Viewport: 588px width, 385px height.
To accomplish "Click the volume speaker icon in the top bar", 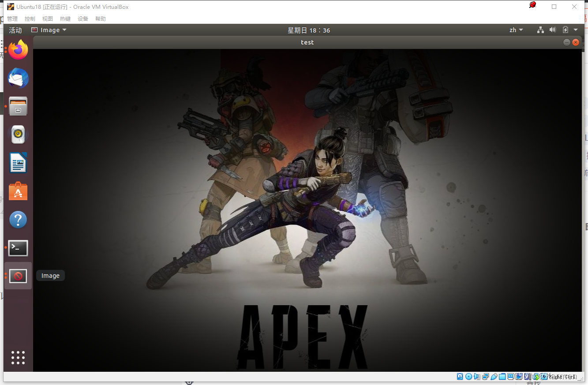I will pyautogui.click(x=553, y=30).
